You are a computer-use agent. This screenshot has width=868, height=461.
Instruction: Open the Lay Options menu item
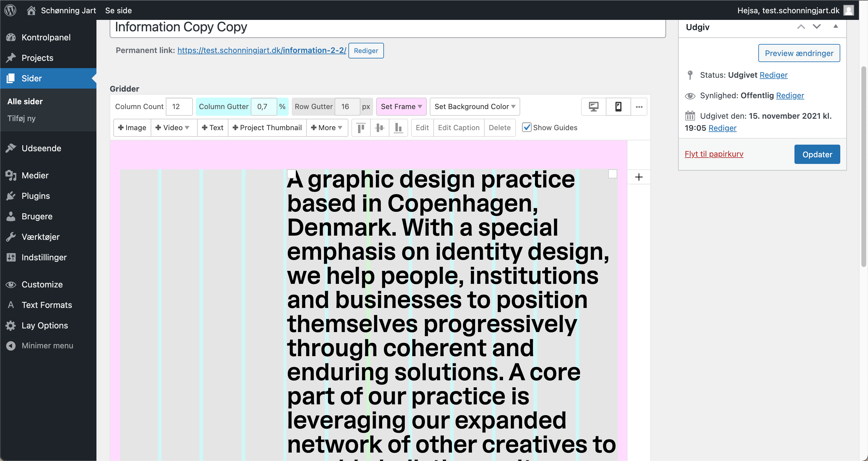pyautogui.click(x=45, y=325)
